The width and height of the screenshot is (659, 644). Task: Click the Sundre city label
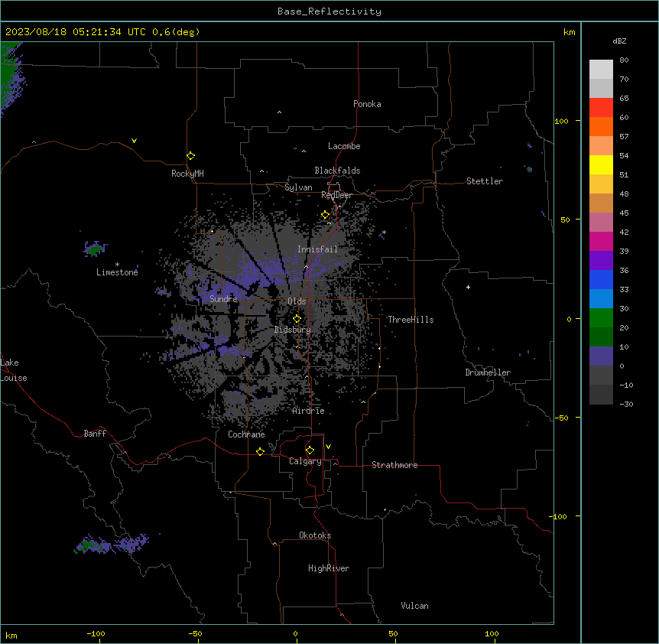223,299
